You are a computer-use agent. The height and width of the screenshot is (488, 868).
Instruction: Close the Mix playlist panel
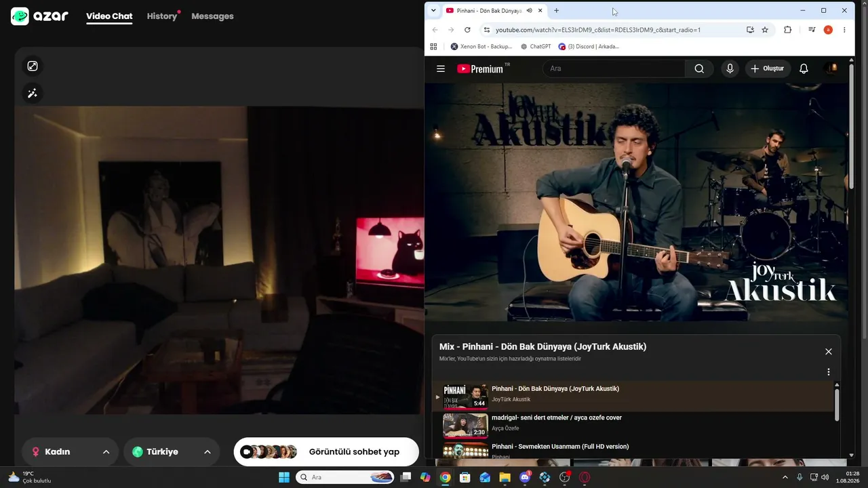point(828,352)
